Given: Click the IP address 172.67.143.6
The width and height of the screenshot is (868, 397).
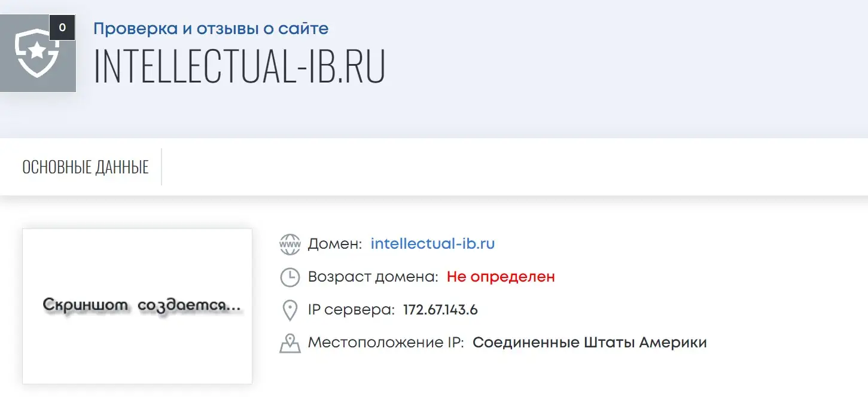Looking at the screenshot, I should pyautogui.click(x=440, y=310).
